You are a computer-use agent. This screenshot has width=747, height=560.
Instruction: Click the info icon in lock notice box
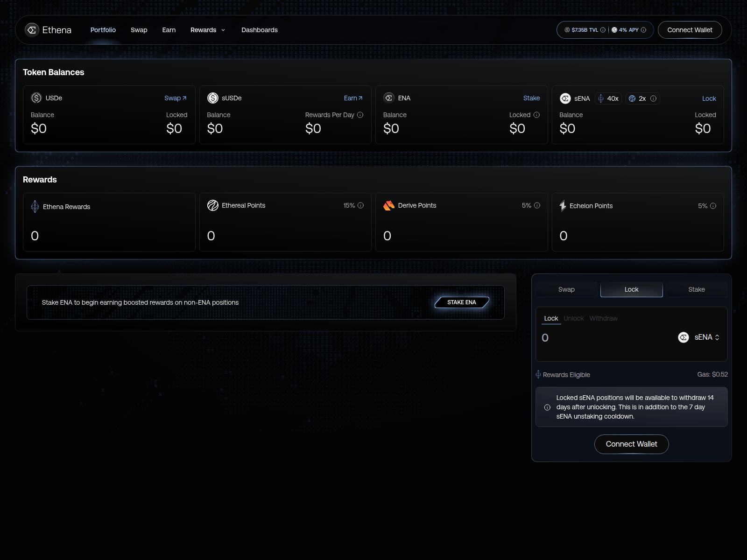(547, 407)
